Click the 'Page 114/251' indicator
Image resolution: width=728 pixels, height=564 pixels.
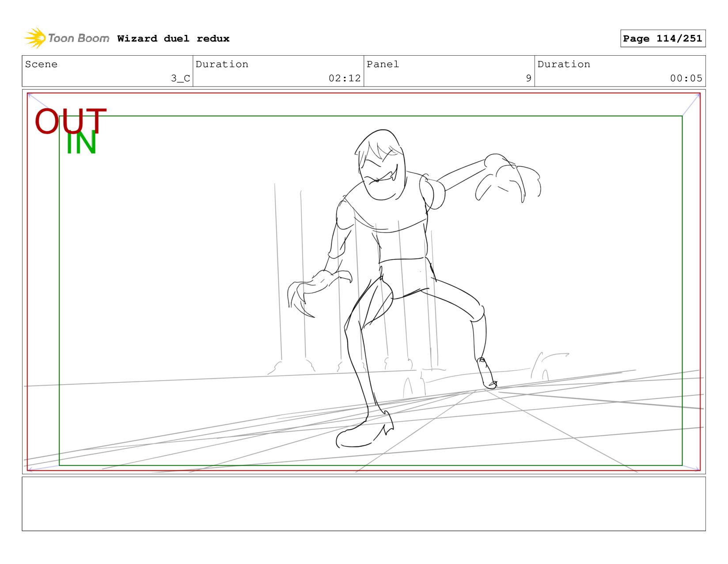click(x=663, y=38)
